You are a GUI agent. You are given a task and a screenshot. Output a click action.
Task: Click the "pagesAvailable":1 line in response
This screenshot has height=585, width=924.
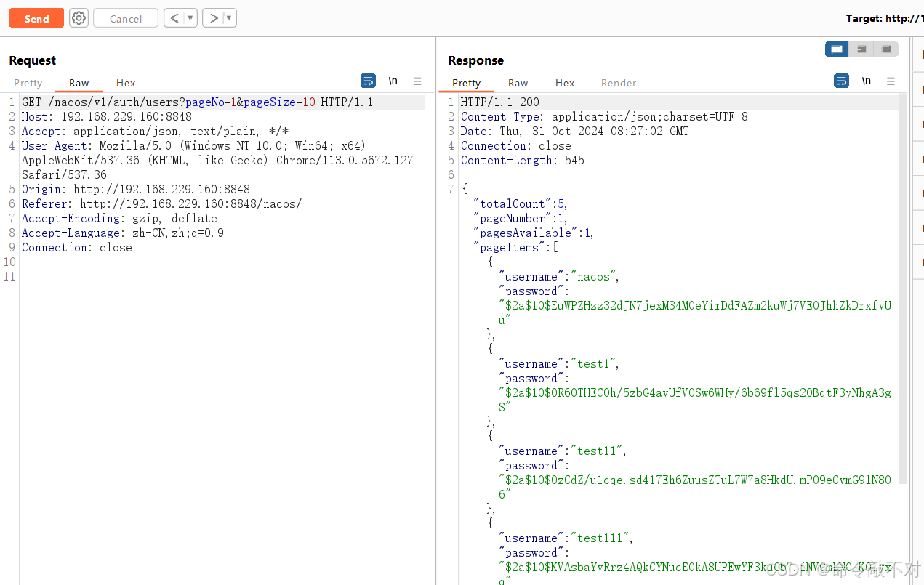(x=534, y=233)
